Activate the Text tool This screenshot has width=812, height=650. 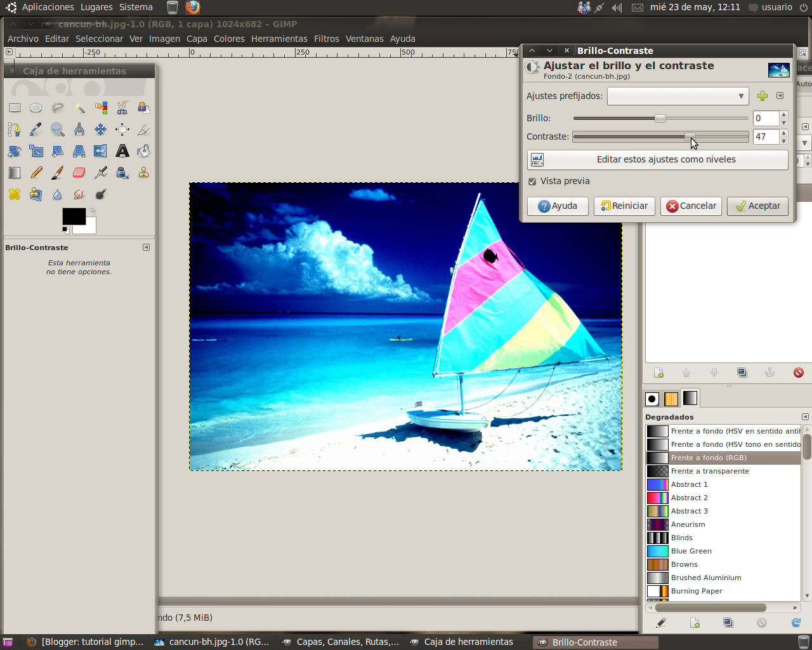click(122, 151)
